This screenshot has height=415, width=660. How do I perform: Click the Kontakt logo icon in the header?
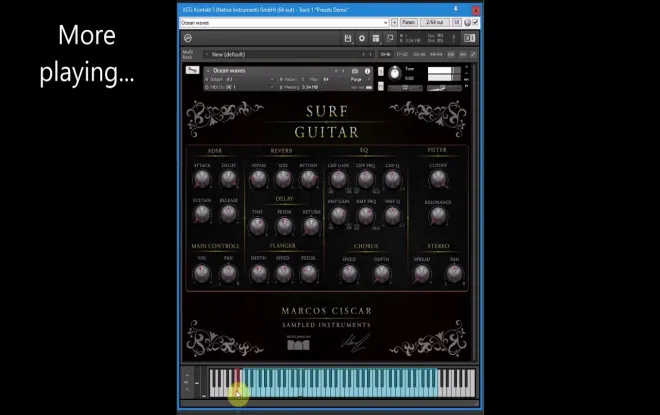point(188,38)
